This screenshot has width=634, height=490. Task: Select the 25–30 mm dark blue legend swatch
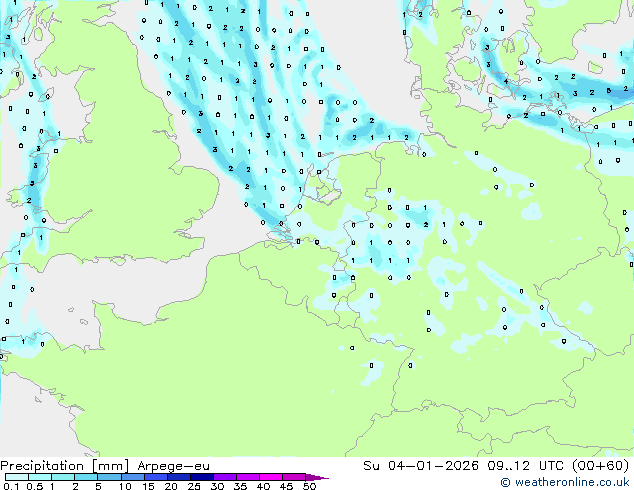pos(202,477)
